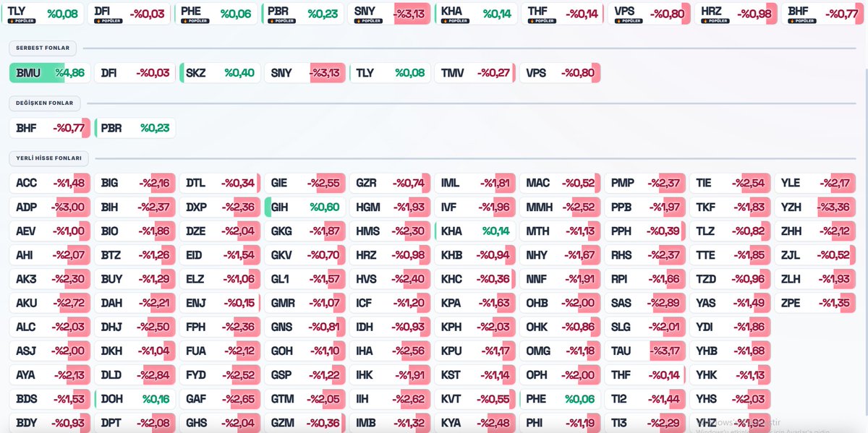
Task: Click the Popüler flame badge under TLY
Action: point(21,21)
